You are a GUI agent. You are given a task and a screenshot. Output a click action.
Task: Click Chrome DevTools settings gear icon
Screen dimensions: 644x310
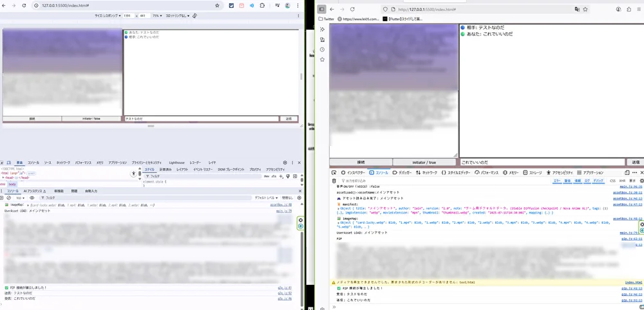(285, 163)
